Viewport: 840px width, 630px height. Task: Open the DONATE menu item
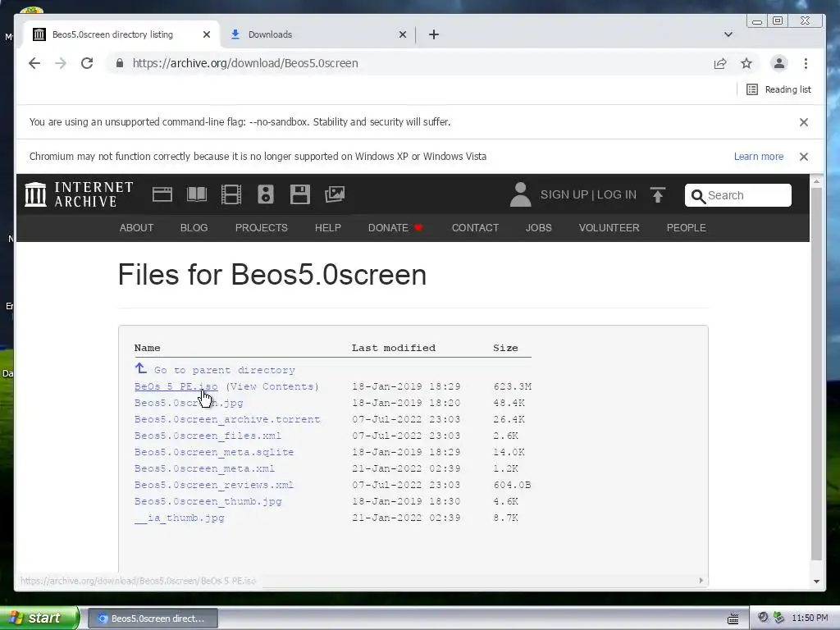click(x=395, y=228)
